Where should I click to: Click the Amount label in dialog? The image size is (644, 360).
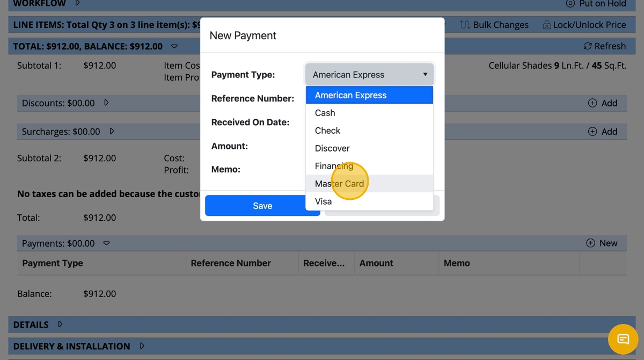[230, 146]
